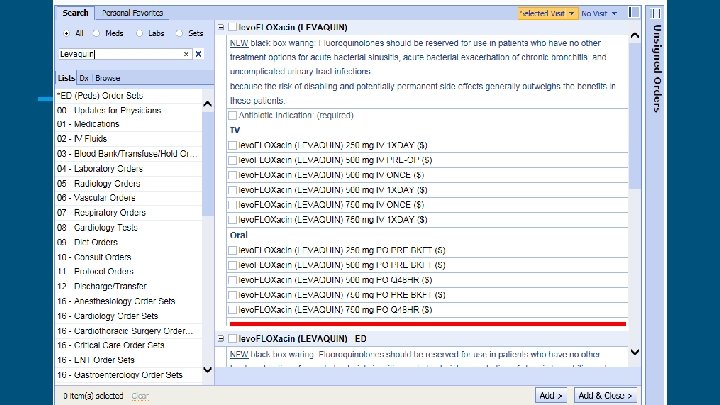Open the No Visit dropdown
This screenshot has width=720, height=405.
pos(599,13)
